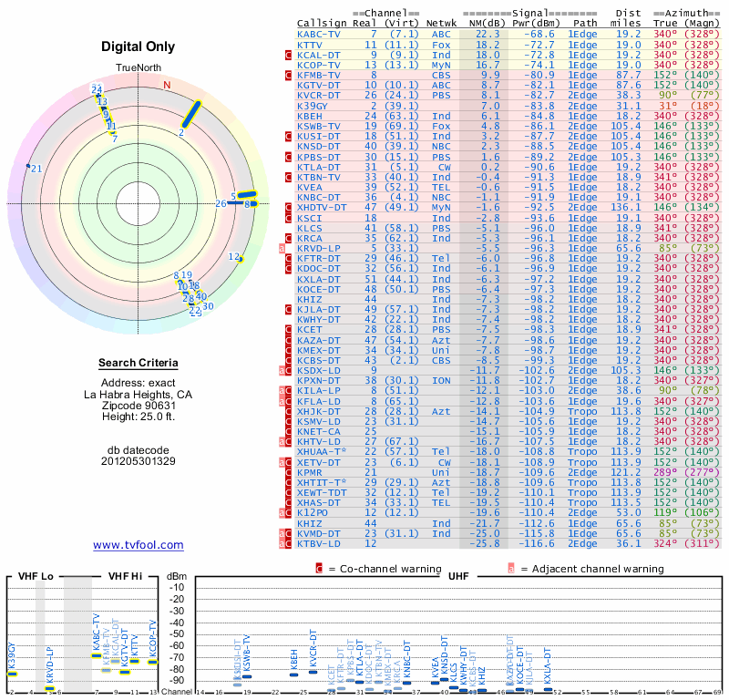729x700 pixels.
Task: Click the adjacent channel legend icon
Action: pyautogui.click(x=511, y=569)
